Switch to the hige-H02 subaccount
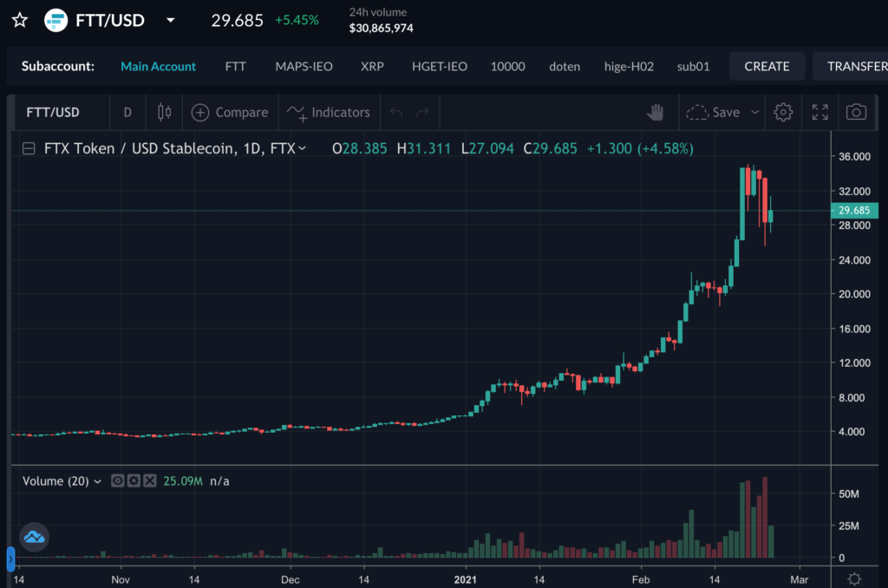The image size is (888, 588). click(629, 66)
